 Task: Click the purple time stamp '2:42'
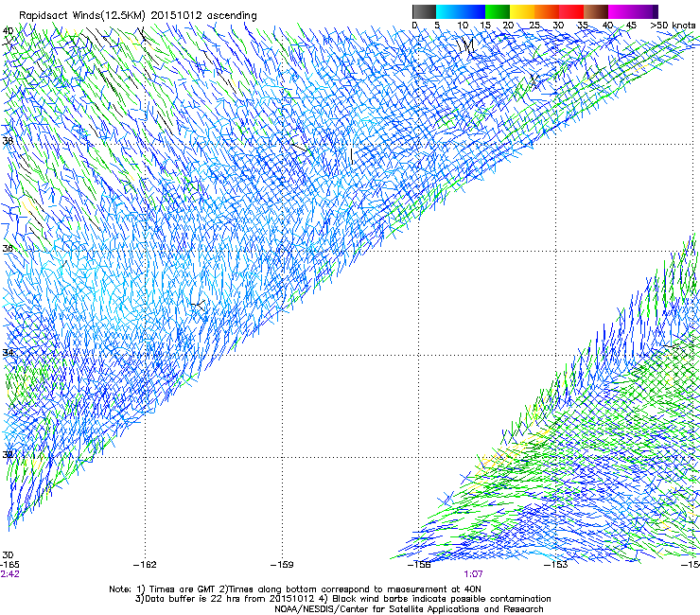pos(9,574)
